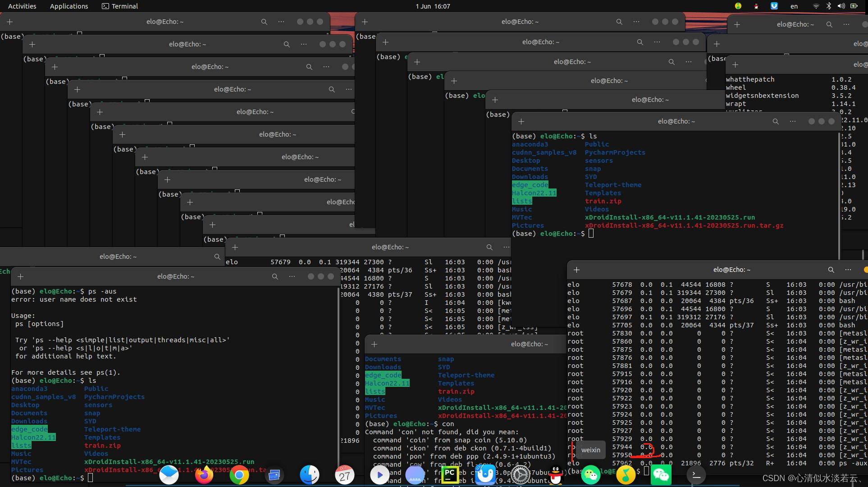
Task: Open hamburger menu of 'ps -aus' terminal
Action: [x=292, y=276]
